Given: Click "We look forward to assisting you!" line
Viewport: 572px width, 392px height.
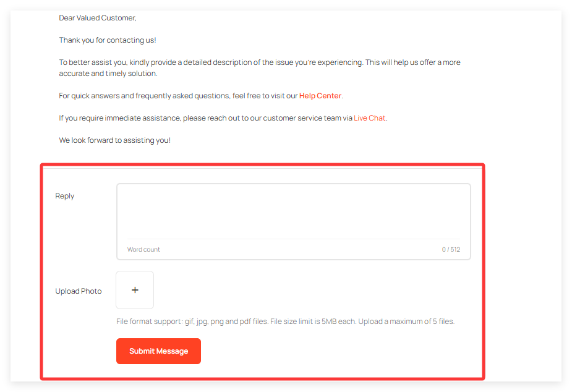Looking at the screenshot, I should (x=115, y=140).
